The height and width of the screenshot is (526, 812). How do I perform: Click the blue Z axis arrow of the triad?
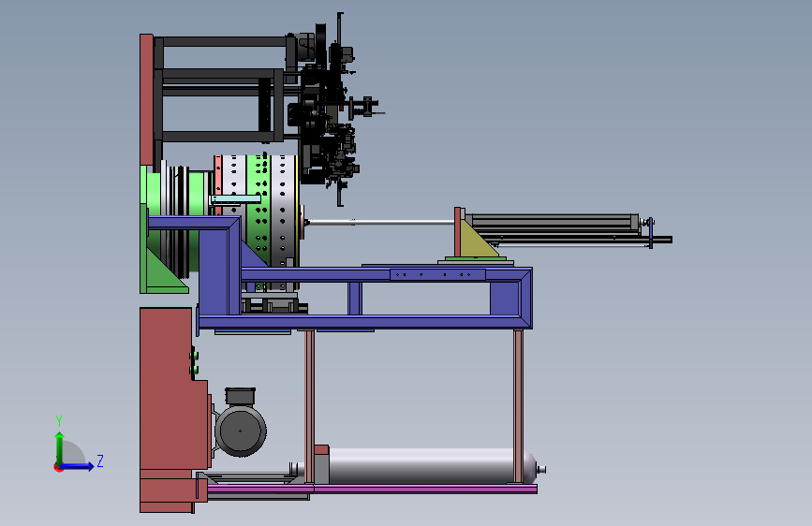coord(78,466)
